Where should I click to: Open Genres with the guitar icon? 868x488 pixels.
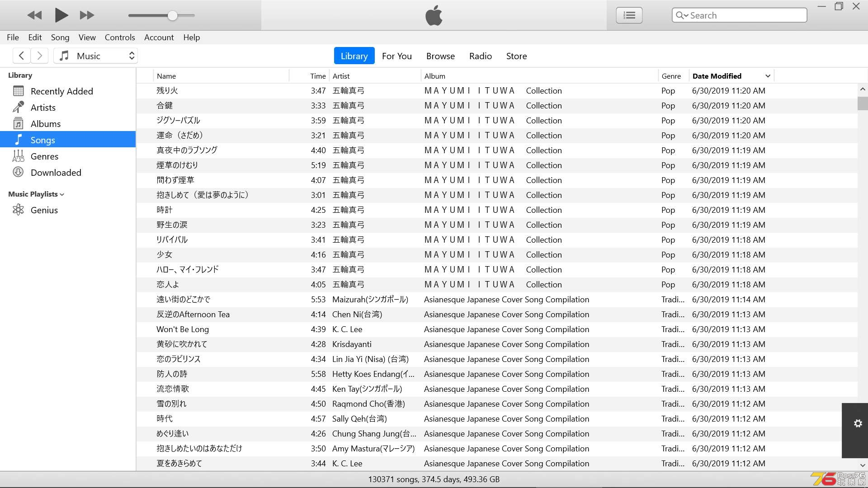click(x=44, y=156)
